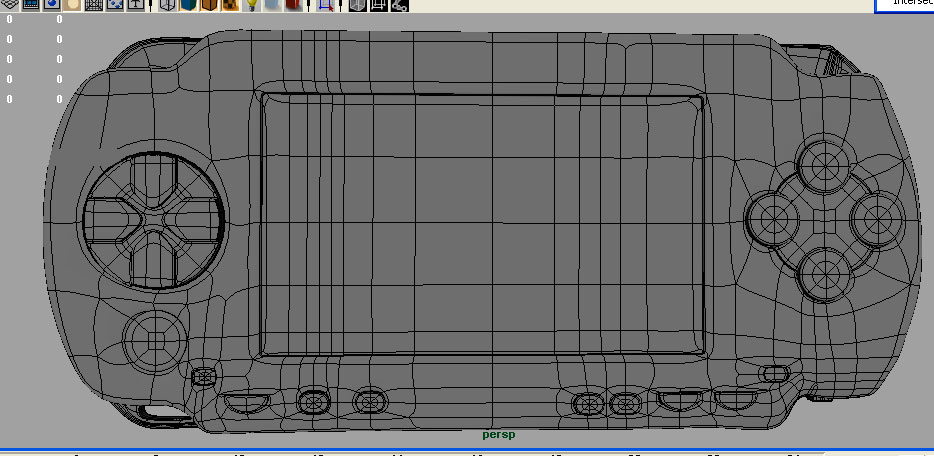934x456 pixels.
Task: Toggle the X-ray active components icon
Action: 378,5
